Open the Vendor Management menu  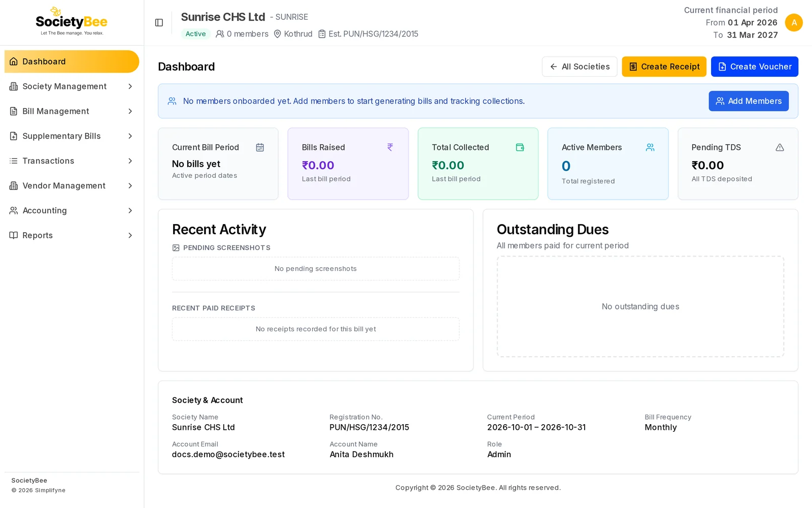72,186
